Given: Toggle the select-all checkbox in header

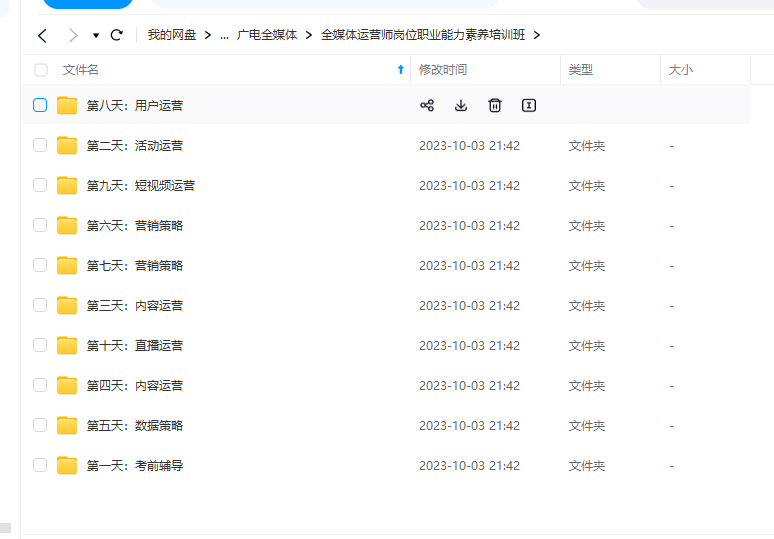Looking at the screenshot, I should 41,70.
